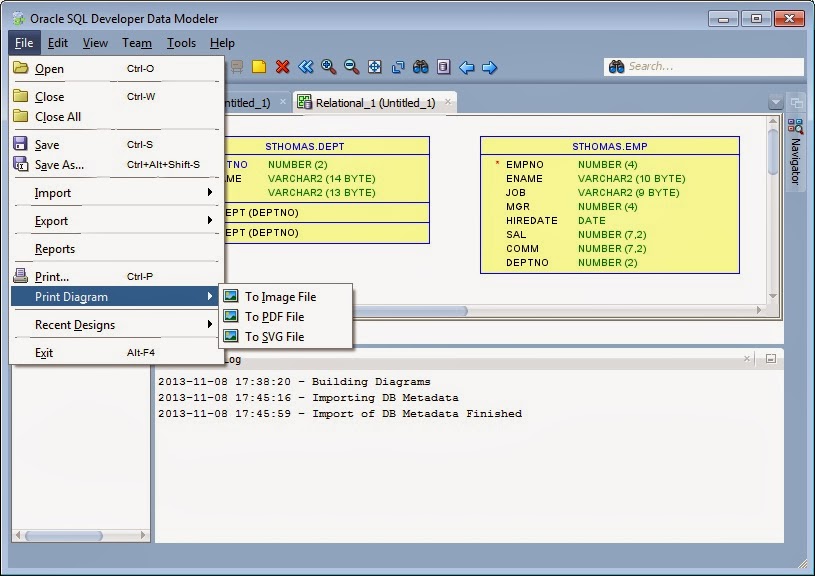The width and height of the screenshot is (815, 576).
Task: Click the binoculars icon in Search box
Action: (616, 67)
